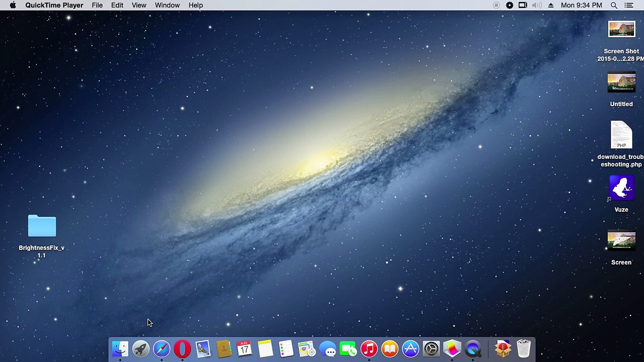Image resolution: width=644 pixels, height=362 pixels.
Task: Open System Preferences gear in dock
Action: [x=431, y=349]
